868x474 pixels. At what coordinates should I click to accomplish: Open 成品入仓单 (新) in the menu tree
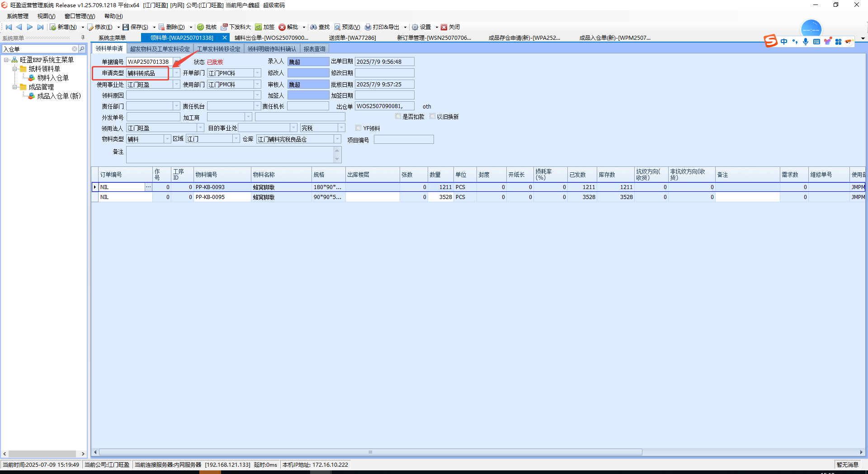point(59,96)
